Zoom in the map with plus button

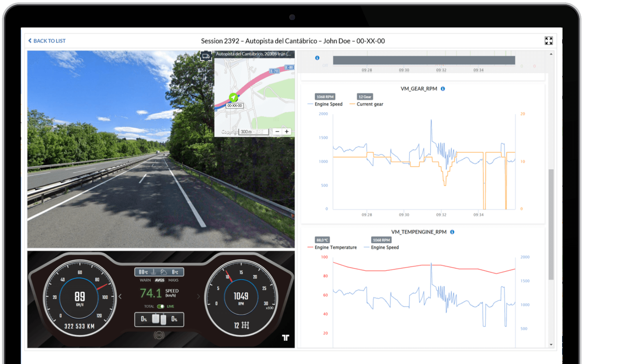click(286, 132)
